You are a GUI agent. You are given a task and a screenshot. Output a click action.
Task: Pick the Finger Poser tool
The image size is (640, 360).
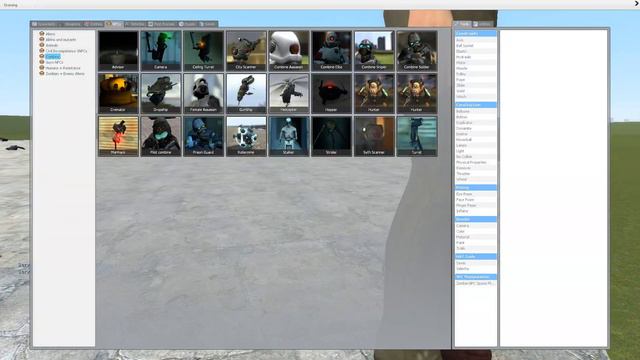(x=476, y=206)
